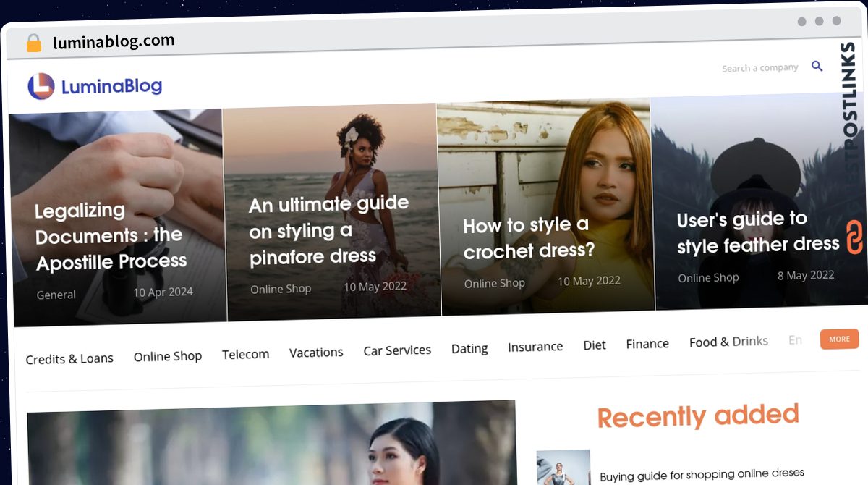This screenshot has width=868, height=485.
Task: Go to the Telecom category
Action: tap(245, 354)
